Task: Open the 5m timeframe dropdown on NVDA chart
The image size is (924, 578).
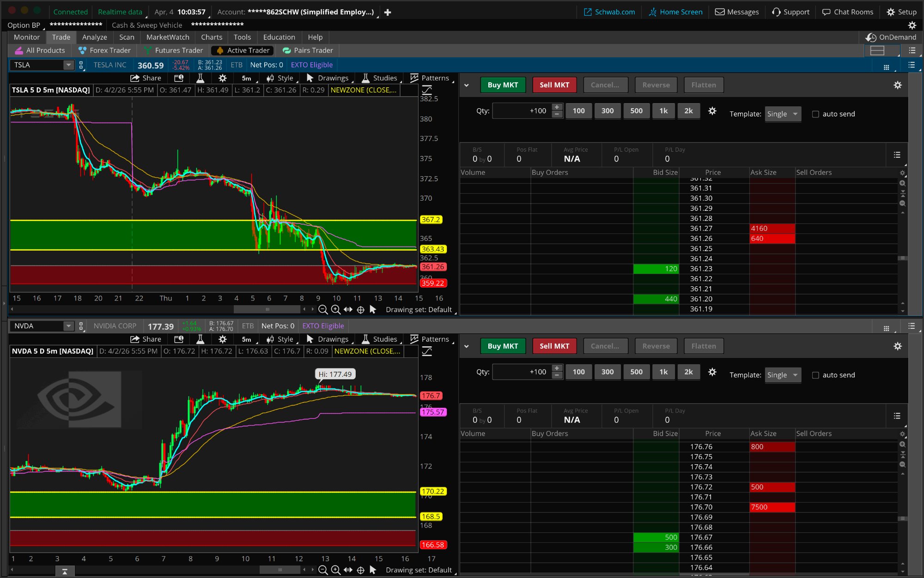Action: click(247, 339)
